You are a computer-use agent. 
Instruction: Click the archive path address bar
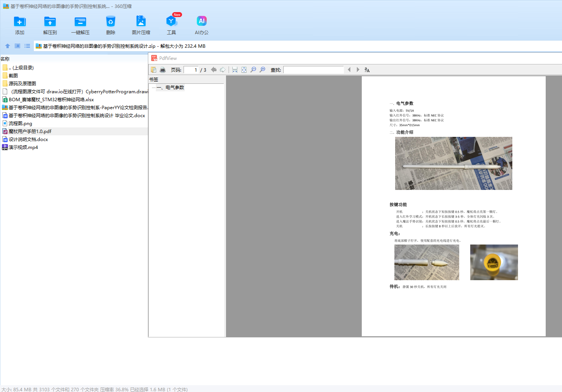(298, 46)
